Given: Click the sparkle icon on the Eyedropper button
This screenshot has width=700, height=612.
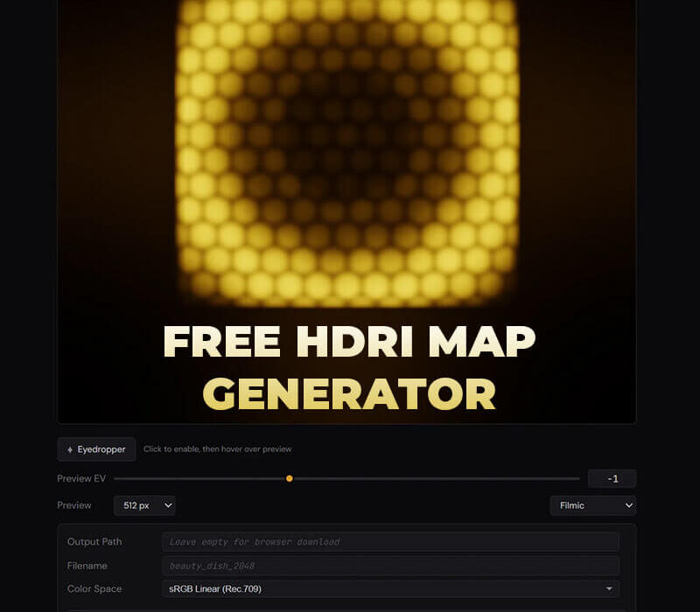Looking at the screenshot, I should (68, 449).
